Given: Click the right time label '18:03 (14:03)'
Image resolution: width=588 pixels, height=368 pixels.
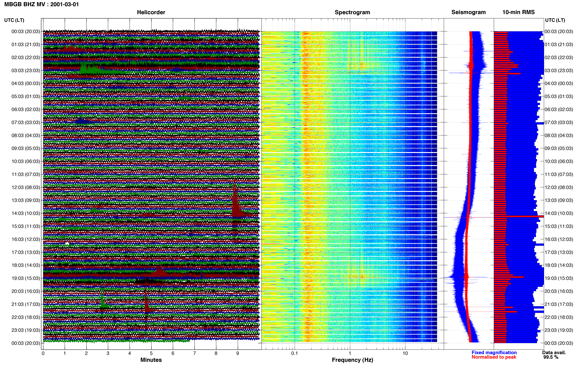Looking at the screenshot, I should [x=559, y=265].
